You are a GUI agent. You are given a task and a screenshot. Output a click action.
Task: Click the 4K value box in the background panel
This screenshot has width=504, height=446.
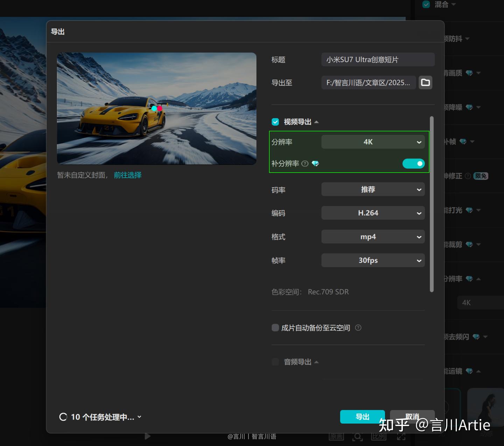pyautogui.click(x=481, y=303)
